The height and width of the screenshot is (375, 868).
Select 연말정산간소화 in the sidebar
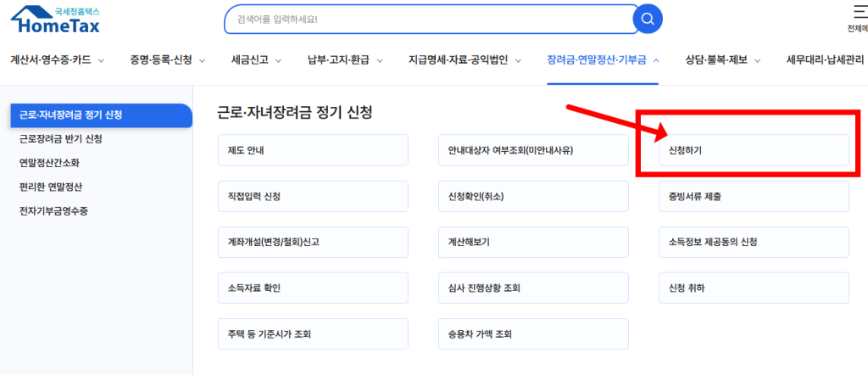click(x=55, y=163)
